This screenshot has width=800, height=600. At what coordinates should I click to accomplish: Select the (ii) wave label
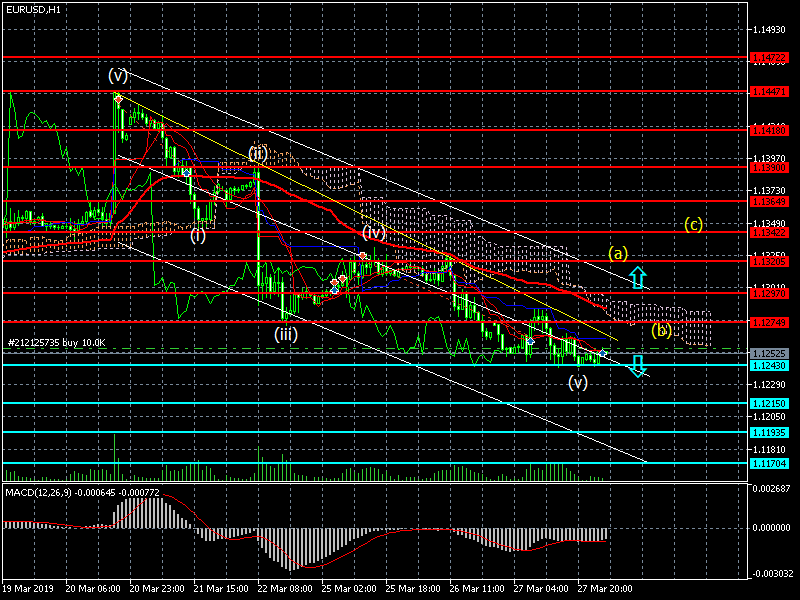coord(258,153)
